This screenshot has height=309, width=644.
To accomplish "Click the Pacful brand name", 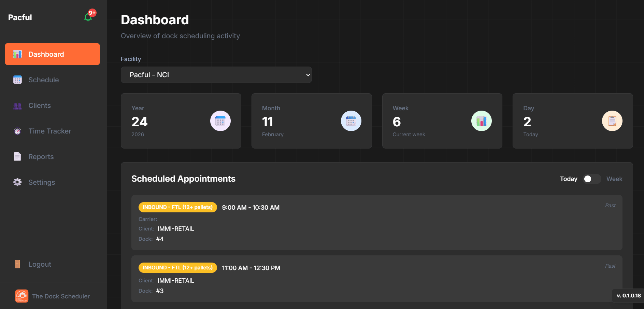I will pyautogui.click(x=19, y=17).
